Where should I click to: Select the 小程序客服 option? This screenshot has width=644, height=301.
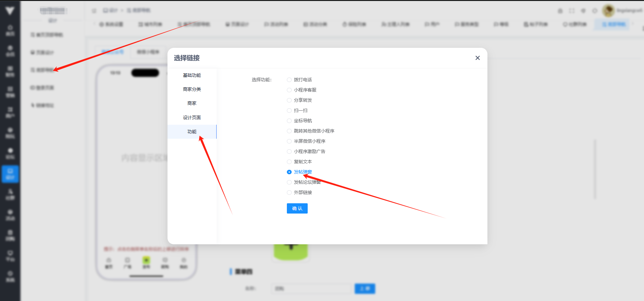coord(289,90)
